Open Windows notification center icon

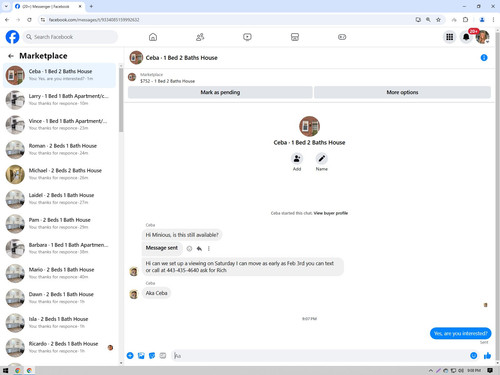click(490, 370)
